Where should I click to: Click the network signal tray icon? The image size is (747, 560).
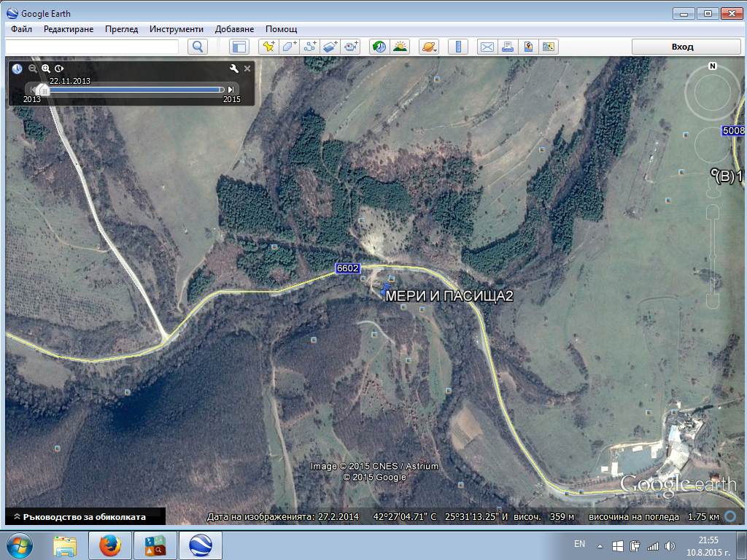pos(652,546)
